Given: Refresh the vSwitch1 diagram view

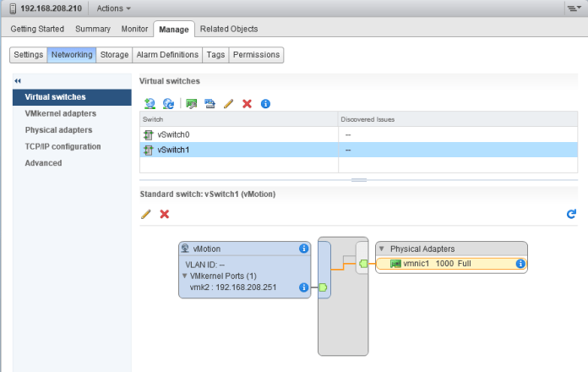Looking at the screenshot, I should point(571,214).
